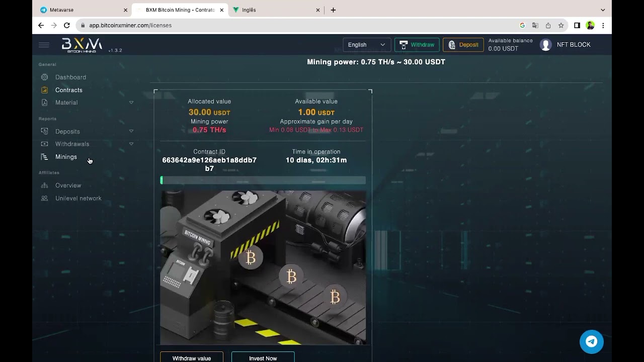Open the English language dropdown
644x362 pixels.
367,45
